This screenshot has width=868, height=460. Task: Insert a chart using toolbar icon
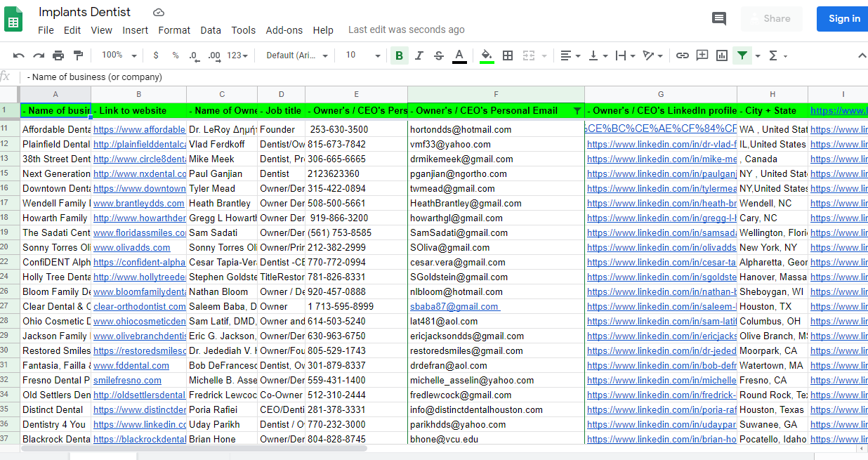[x=722, y=55]
